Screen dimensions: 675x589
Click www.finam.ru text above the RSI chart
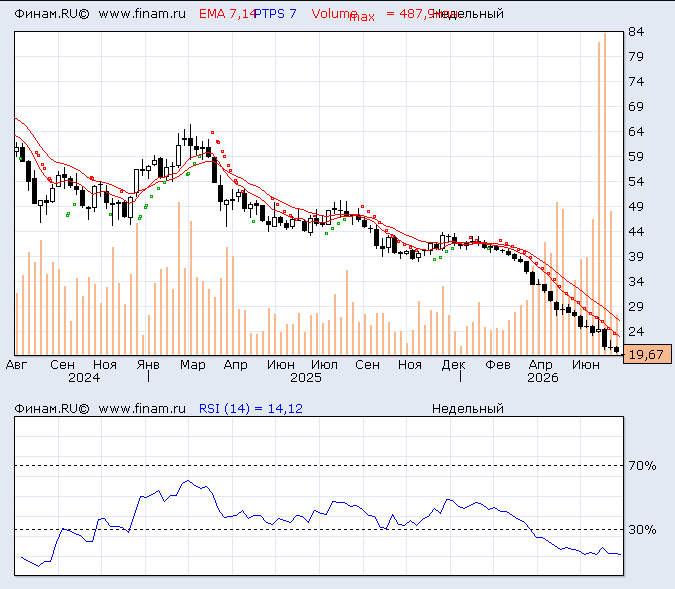142,408
